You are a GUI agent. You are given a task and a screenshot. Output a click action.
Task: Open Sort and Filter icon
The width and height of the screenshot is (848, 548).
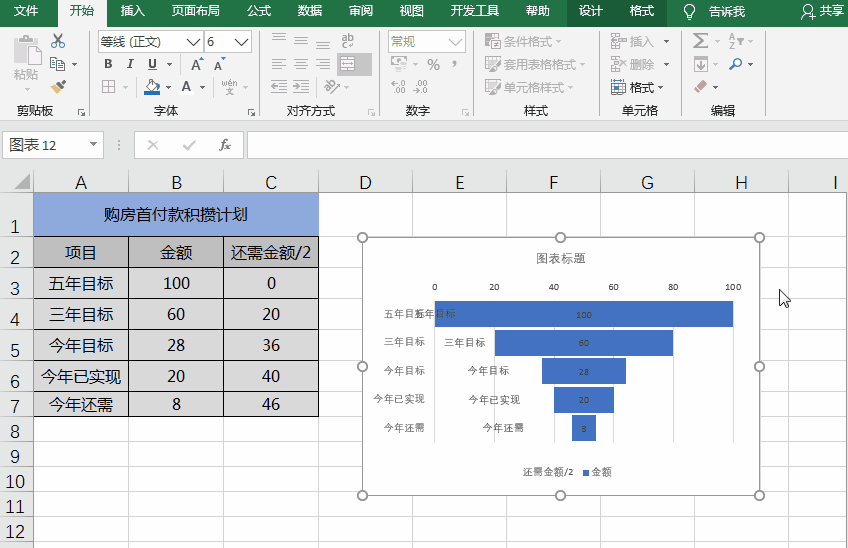pos(736,41)
